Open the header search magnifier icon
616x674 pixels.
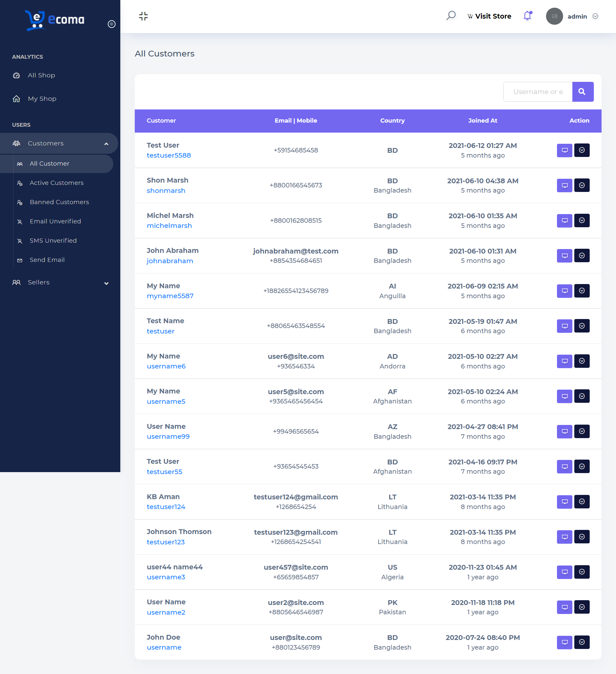[450, 16]
